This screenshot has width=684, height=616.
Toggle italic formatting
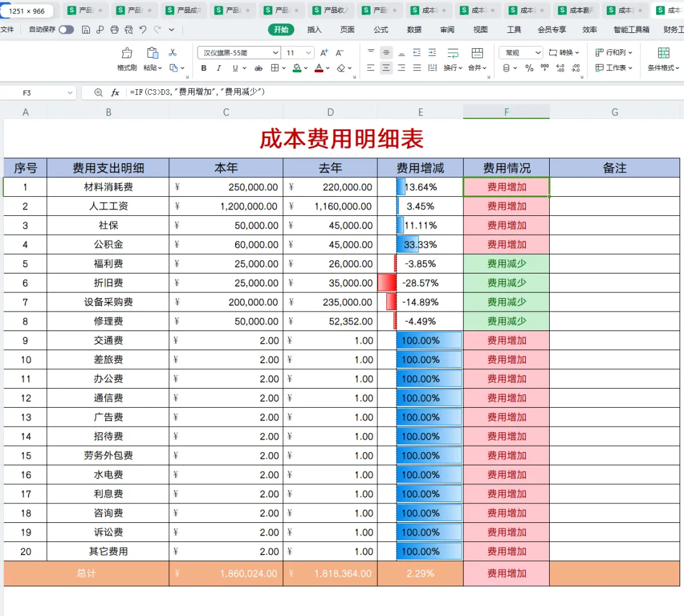(x=219, y=68)
